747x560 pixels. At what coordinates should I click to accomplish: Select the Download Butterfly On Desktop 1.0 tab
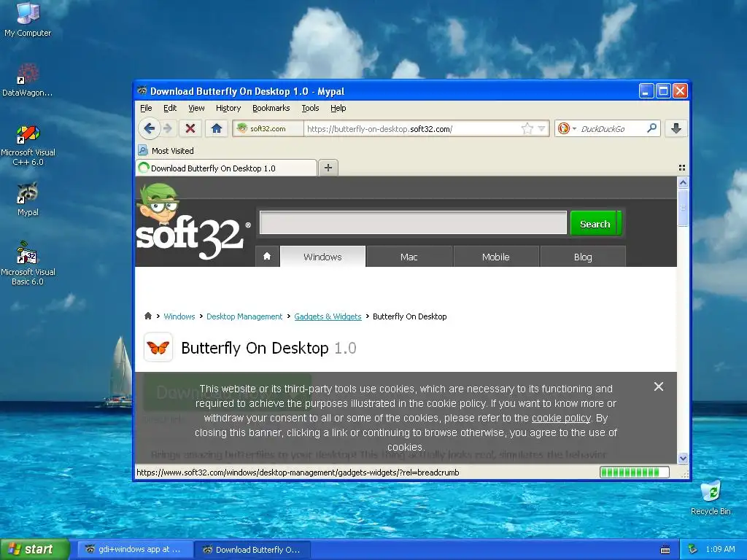click(227, 168)
